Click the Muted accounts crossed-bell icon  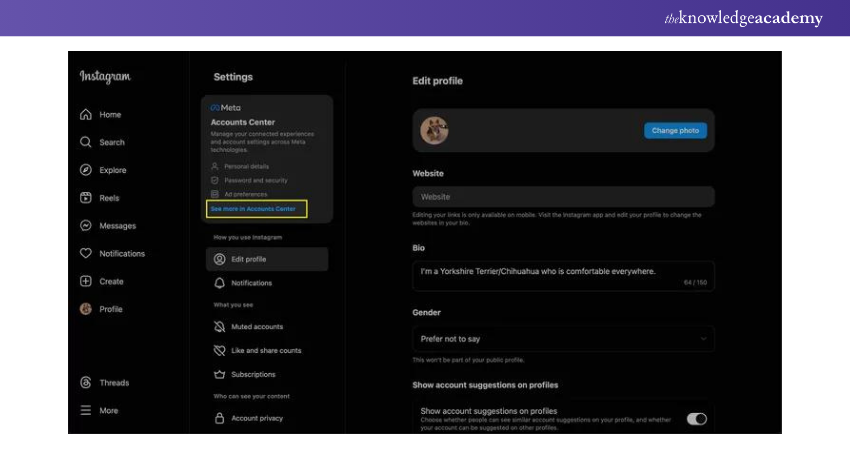click(220, 326)
